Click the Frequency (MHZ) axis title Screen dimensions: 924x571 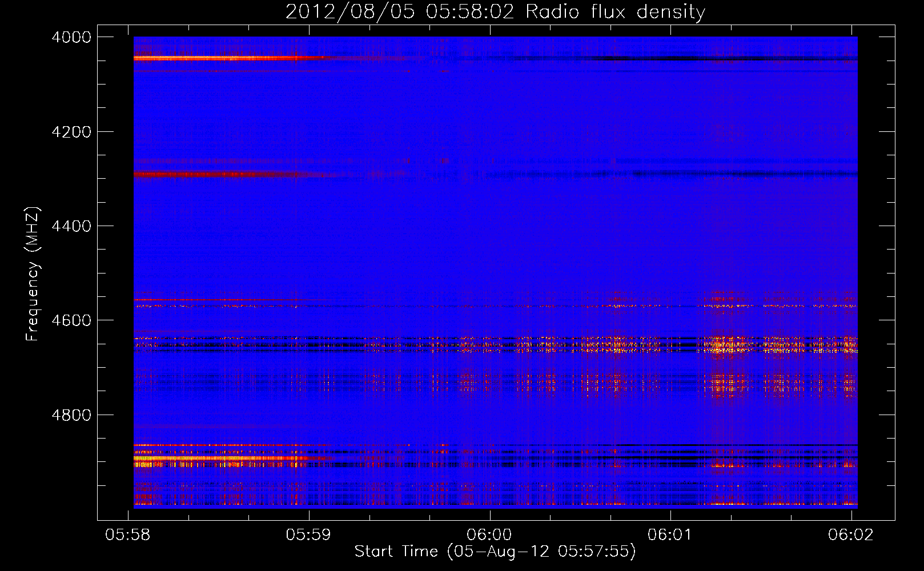coord(33,274)
